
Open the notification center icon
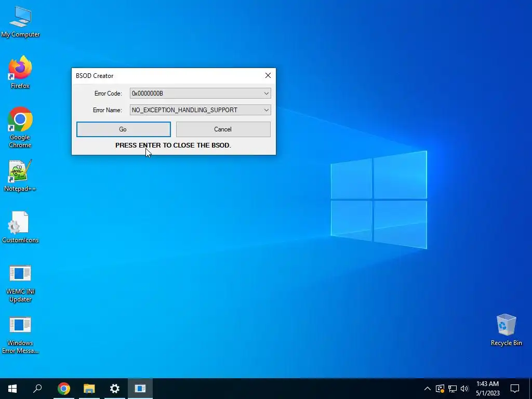click(515, 389)
